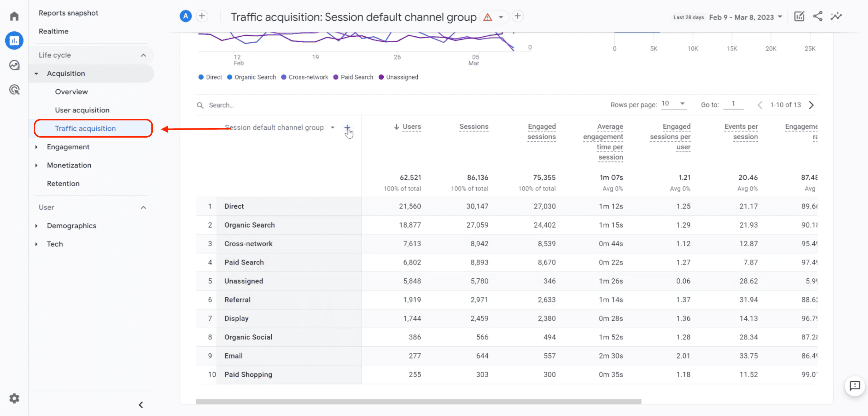The height and width of the screenshot is (416, 868).
Task: Add a secondary dimension with the plus button
Action: [347, 128]
